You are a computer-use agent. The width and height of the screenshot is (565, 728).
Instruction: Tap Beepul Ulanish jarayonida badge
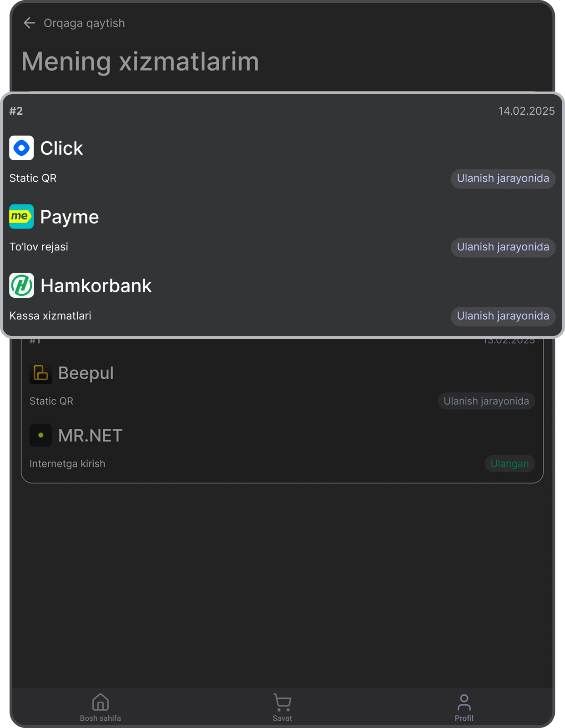[x=486, y=401]
